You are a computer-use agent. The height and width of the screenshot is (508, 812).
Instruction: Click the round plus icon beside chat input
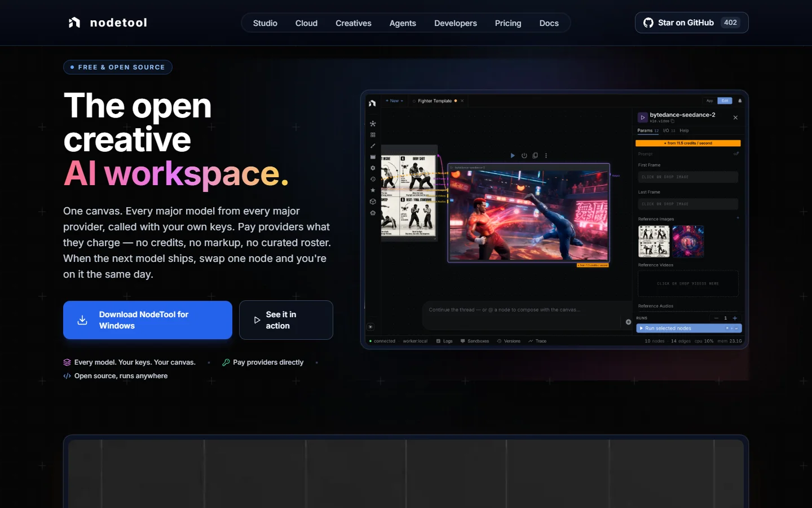[x=628, y=322]
